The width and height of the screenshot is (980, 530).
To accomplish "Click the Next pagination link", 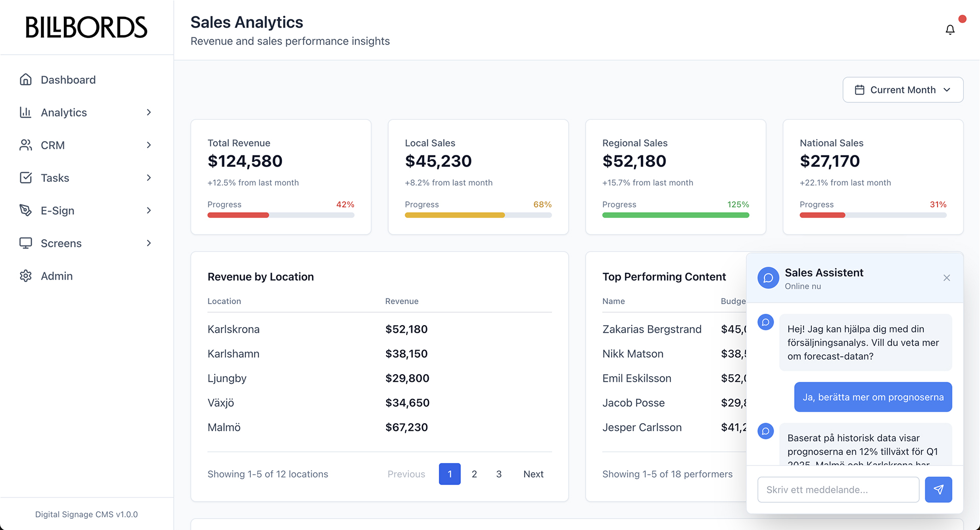I will click(x=533, y=474).
